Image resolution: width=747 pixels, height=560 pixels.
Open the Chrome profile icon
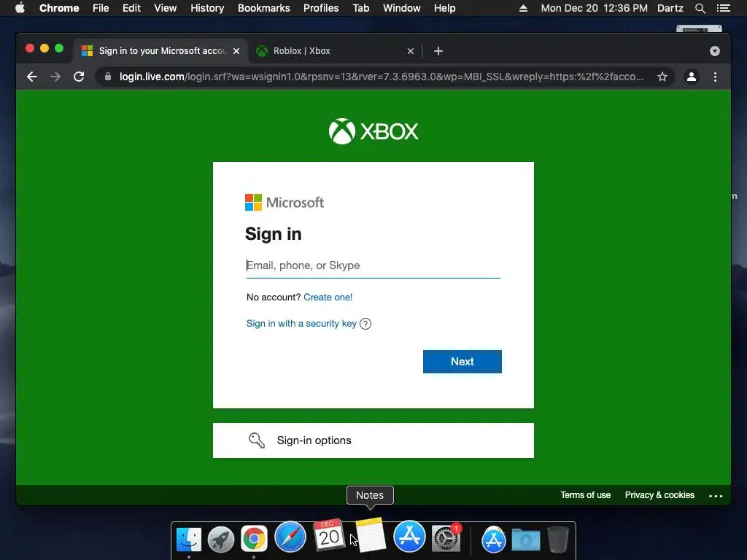tap(692, 77)
